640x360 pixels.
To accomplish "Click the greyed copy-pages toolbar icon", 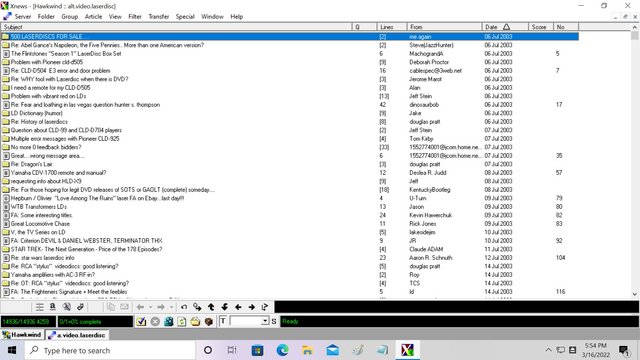I will coord(111,307).
